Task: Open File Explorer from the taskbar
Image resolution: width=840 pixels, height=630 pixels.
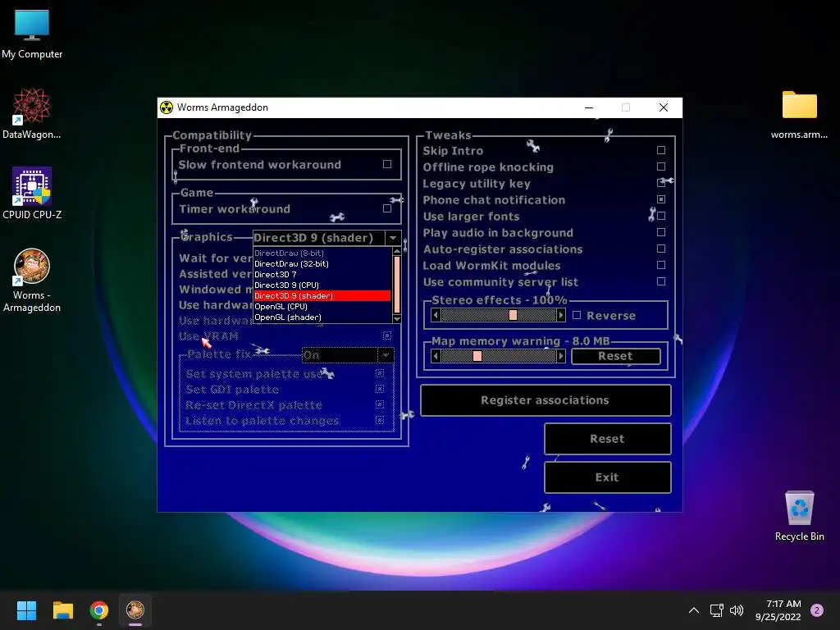Action: coord(62,610)
